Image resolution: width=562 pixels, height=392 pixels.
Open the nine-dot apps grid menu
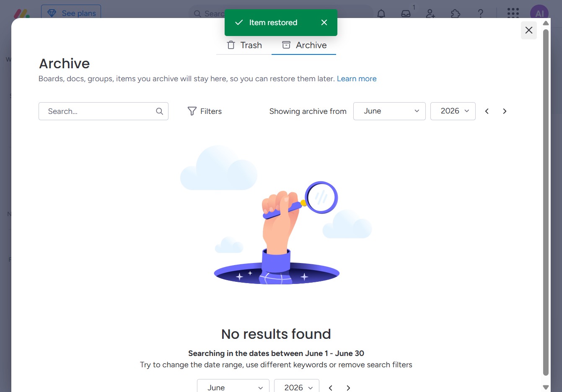click(513, 13)
